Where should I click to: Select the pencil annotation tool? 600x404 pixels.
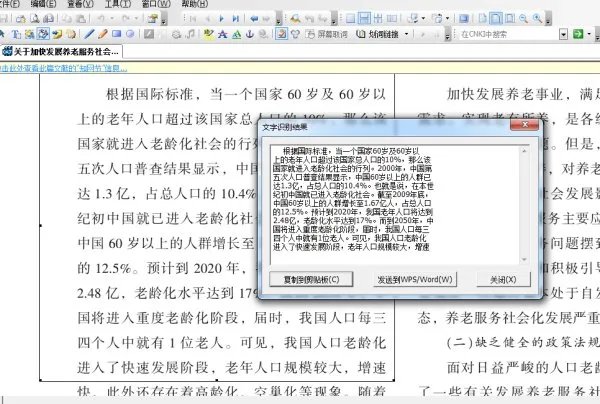click(103, 34)
